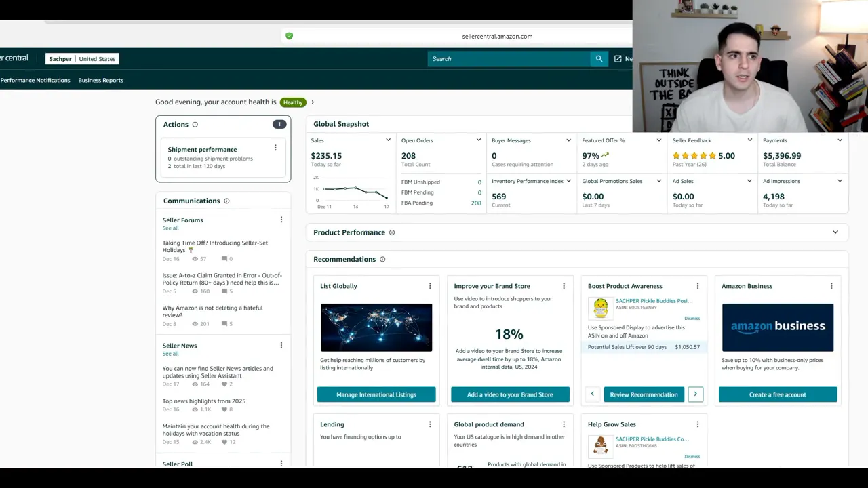Open the Seller Forums three-dot menu
This screenshot has height=488, width=868.
pyautogui.click(x=281, y=220)
